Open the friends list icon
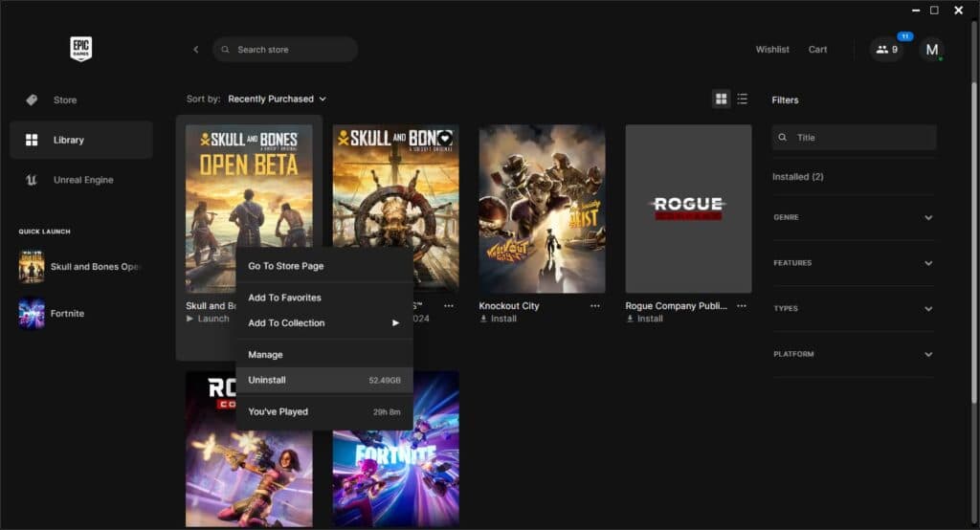The height and width of the screenshot is (530, 980). [x=886, y=50]
